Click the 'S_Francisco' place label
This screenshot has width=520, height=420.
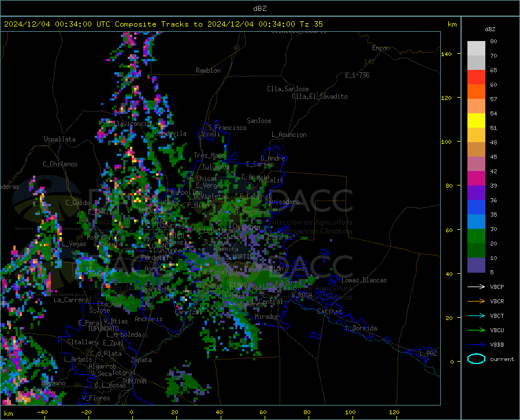(227, 128)
